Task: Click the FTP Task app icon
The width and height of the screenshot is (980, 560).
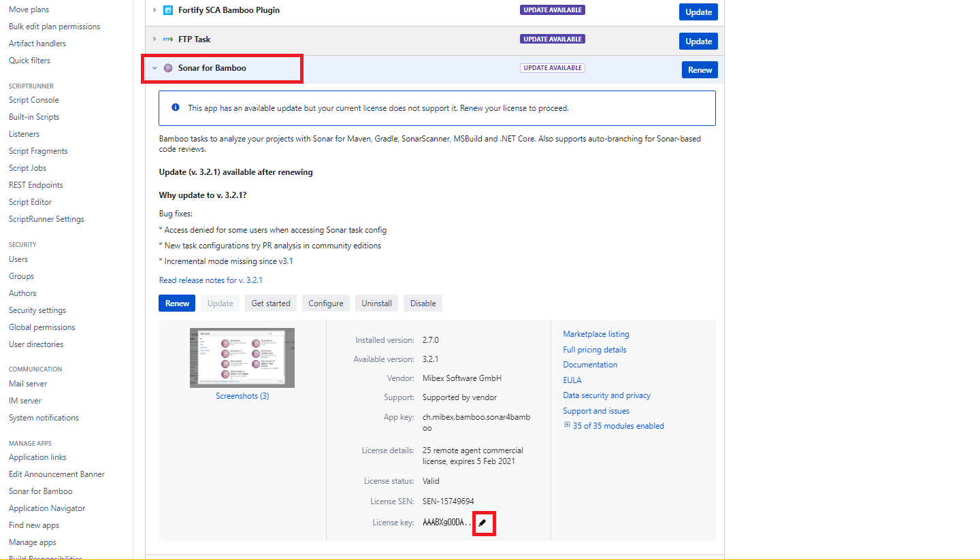Action: [x=168, y=39]
